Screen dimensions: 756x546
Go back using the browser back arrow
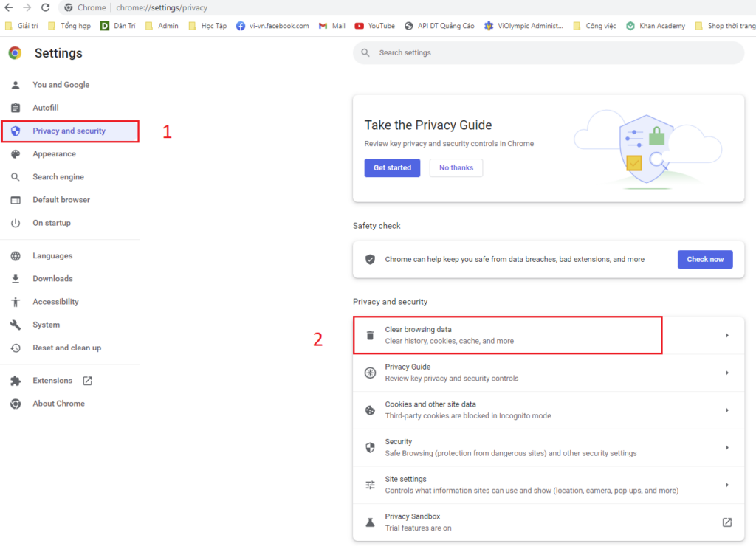click(x=8, y=7)
